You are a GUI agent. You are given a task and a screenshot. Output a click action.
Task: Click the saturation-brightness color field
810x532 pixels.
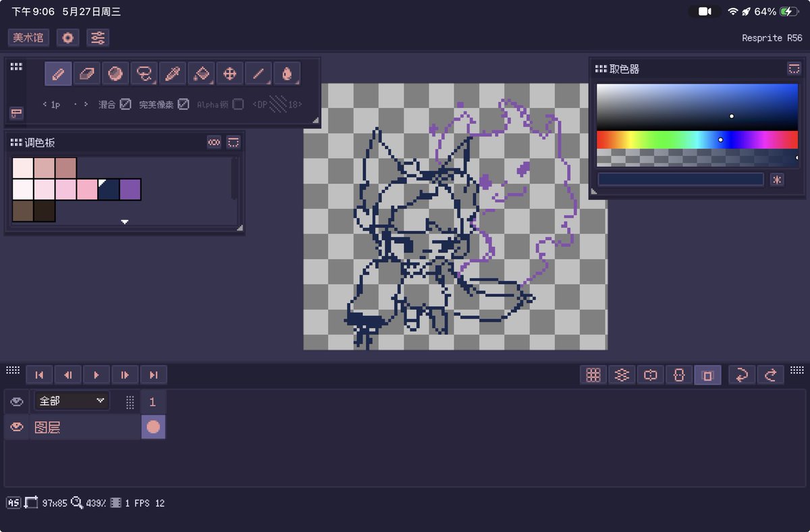697,107
